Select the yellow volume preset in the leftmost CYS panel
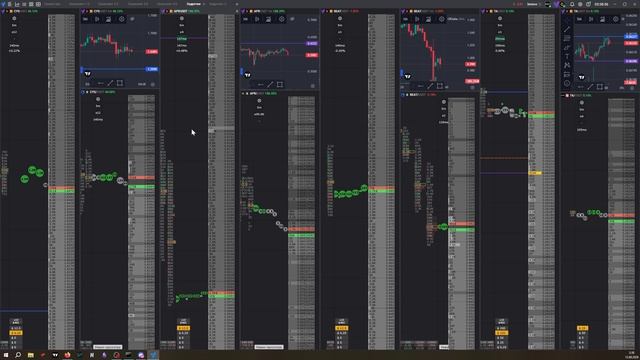Viewport: 640px width, 360px height. [x=16, y=333]
